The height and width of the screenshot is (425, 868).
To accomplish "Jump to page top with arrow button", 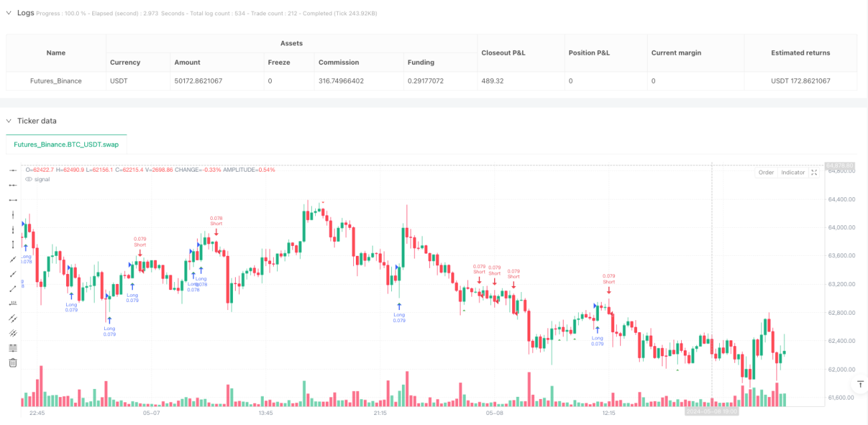I will tap(859, 385).
